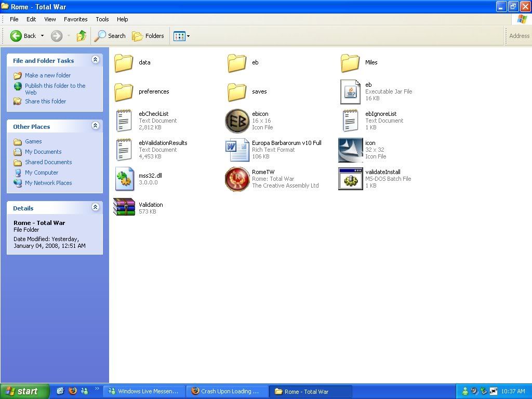
Task: Collapse the Other Places panel
Action: [96, 126]
